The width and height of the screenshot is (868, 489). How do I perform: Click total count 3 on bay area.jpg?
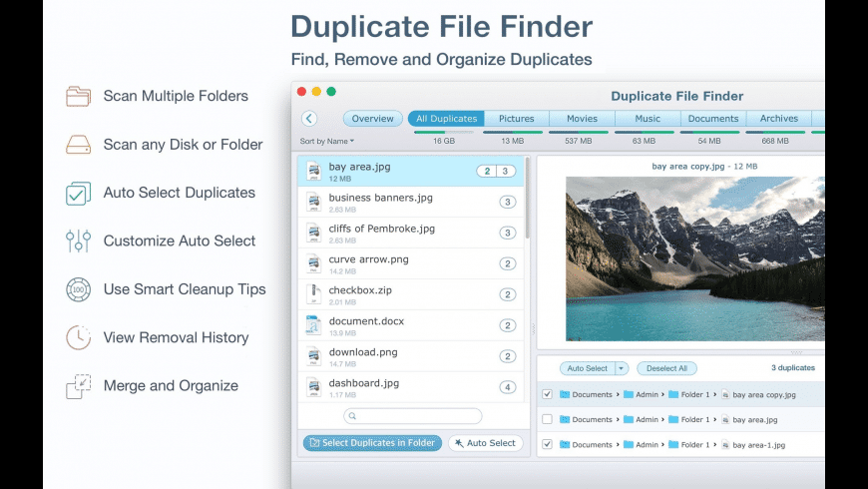point(506,171)
